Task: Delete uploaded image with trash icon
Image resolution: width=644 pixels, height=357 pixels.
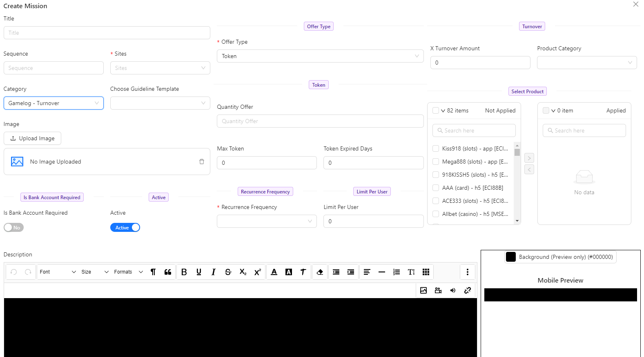Action: click(x=201, y=162)
